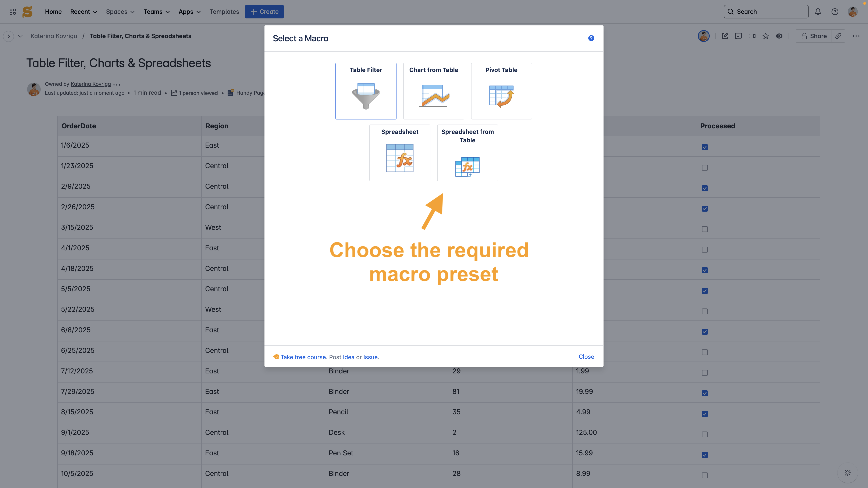868x488 pixels.
Task: Toggle the watch page eye icon
Action: click(779, 36)
